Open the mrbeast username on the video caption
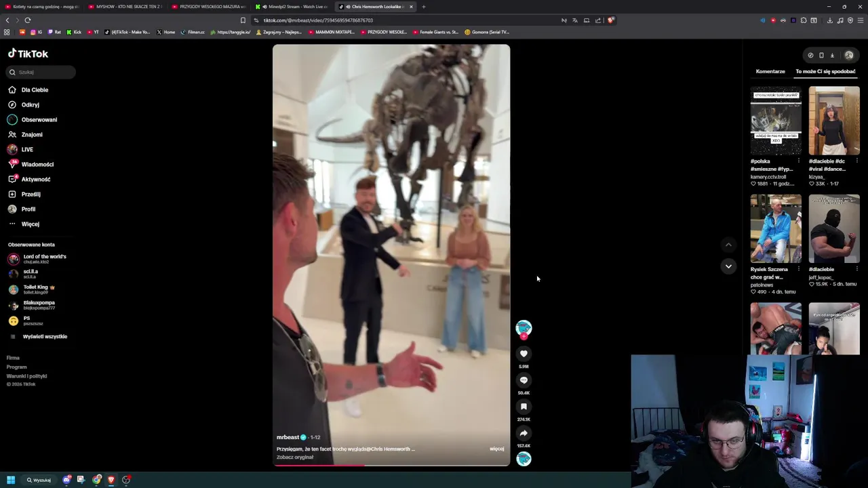 point(288,438)
